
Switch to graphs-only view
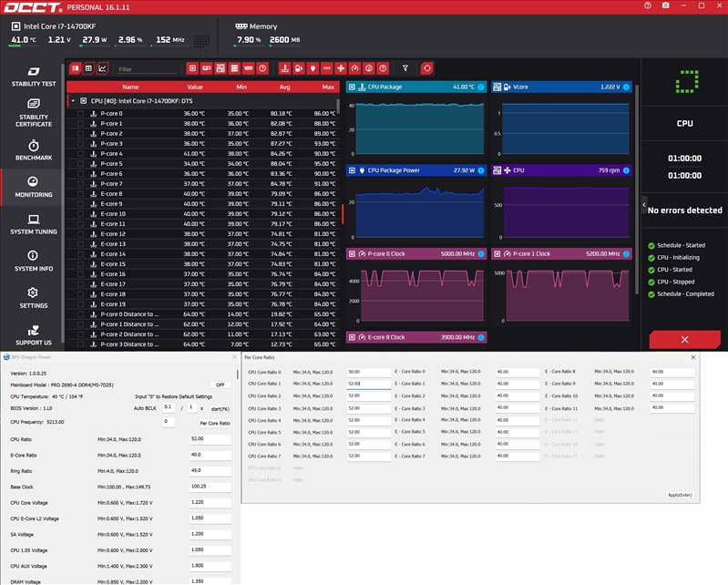click(x=102, y=68)
